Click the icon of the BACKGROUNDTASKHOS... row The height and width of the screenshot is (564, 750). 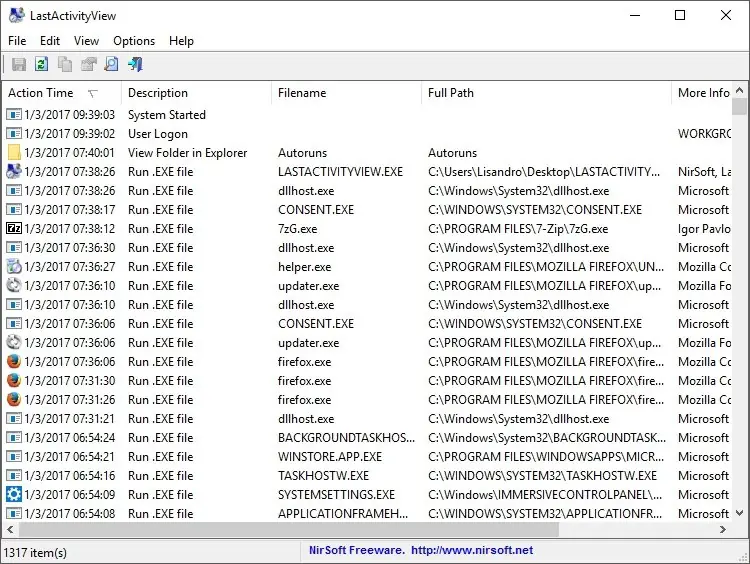[x=14, y=437]
